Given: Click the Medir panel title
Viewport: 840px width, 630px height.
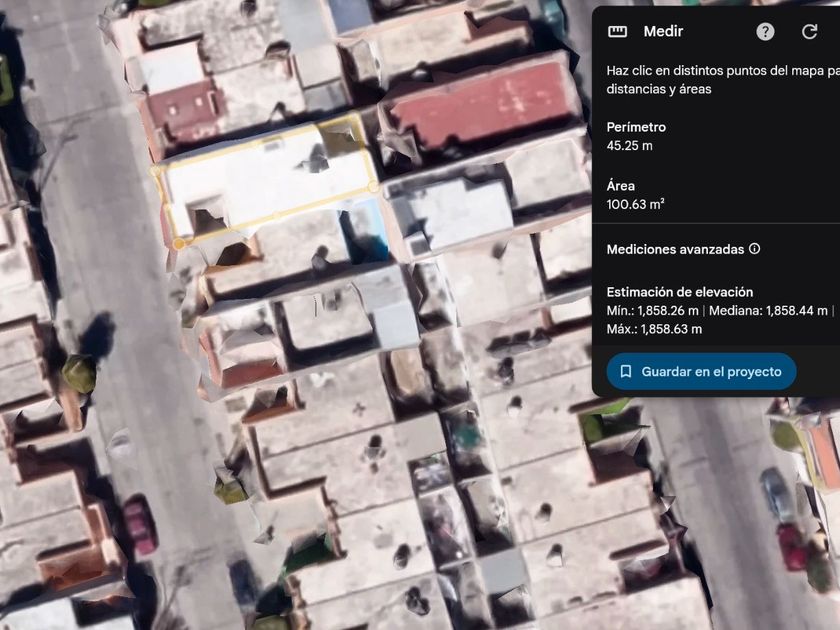Looking at the screenshot, I should [663, 32].
